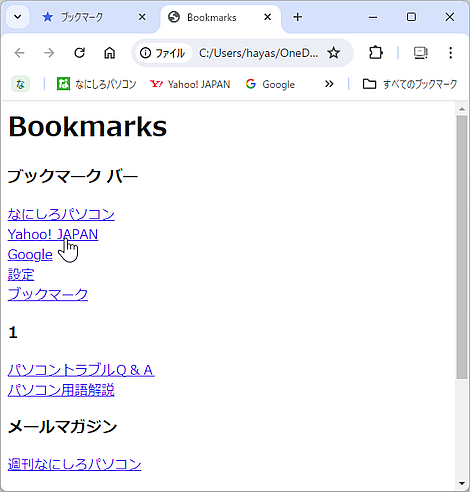Click the scrollbar down arrow
470x492 pixels.
point(462,483)
